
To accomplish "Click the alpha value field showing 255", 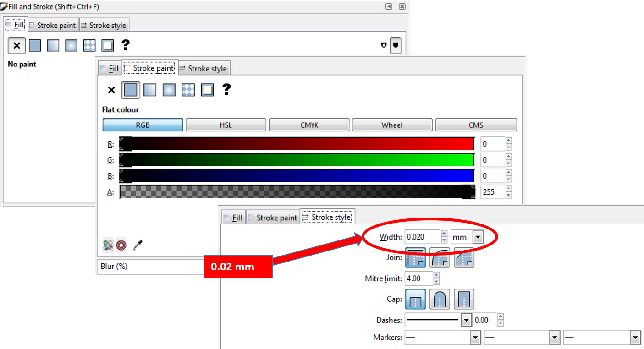I will point(493,192).
